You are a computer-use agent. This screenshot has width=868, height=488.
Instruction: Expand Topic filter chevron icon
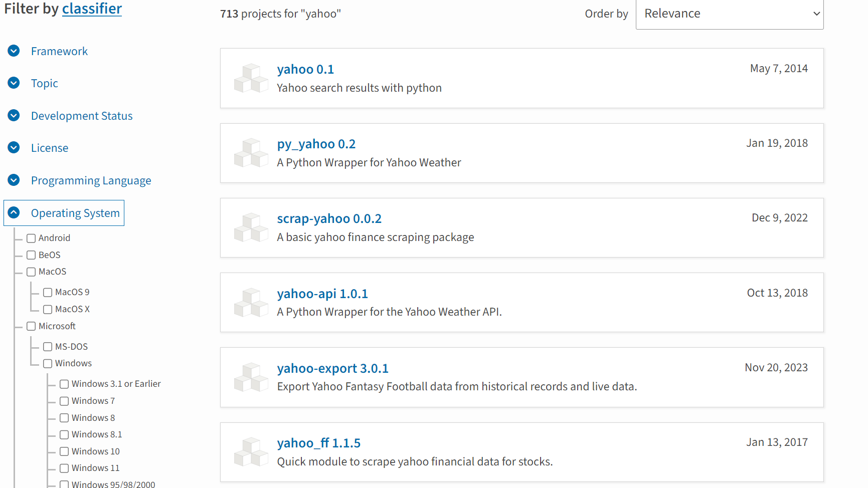pos(14,83)
